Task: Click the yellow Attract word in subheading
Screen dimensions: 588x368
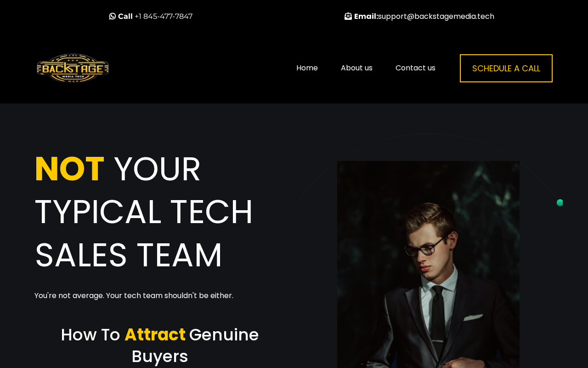Action: click(x=155, y=334)
